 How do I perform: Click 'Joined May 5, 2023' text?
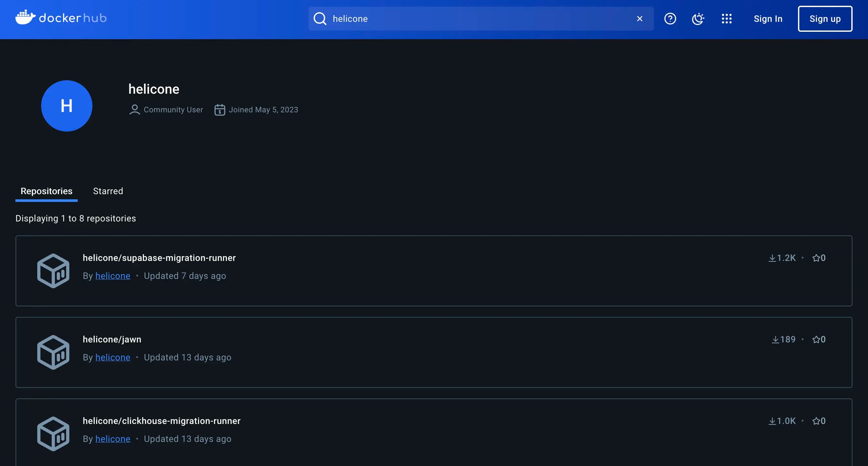[264, 110]
